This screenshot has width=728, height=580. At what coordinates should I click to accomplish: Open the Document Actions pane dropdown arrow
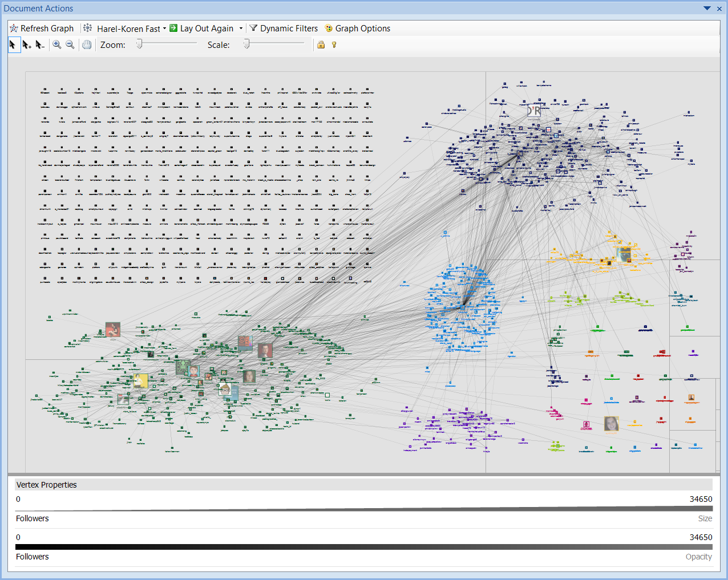(707, 9)
